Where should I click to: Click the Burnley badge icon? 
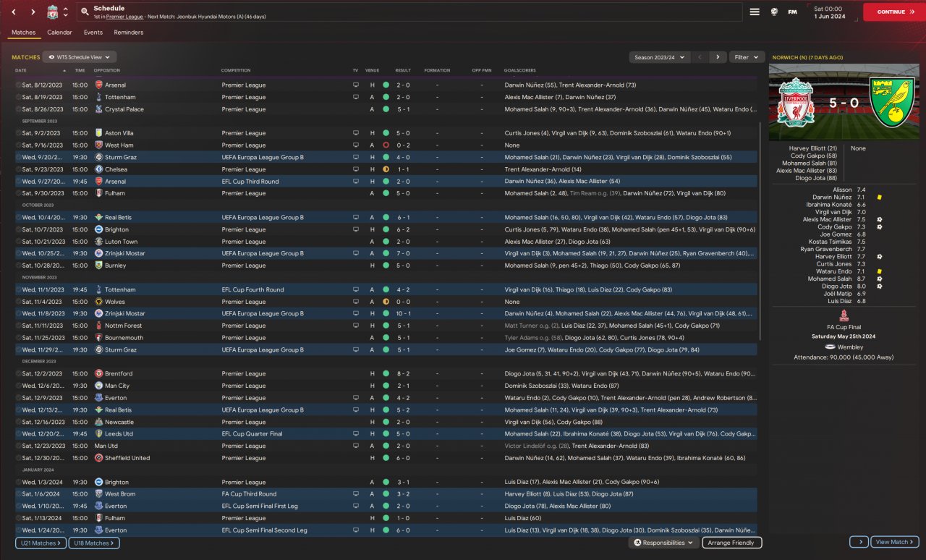(98, 266)
